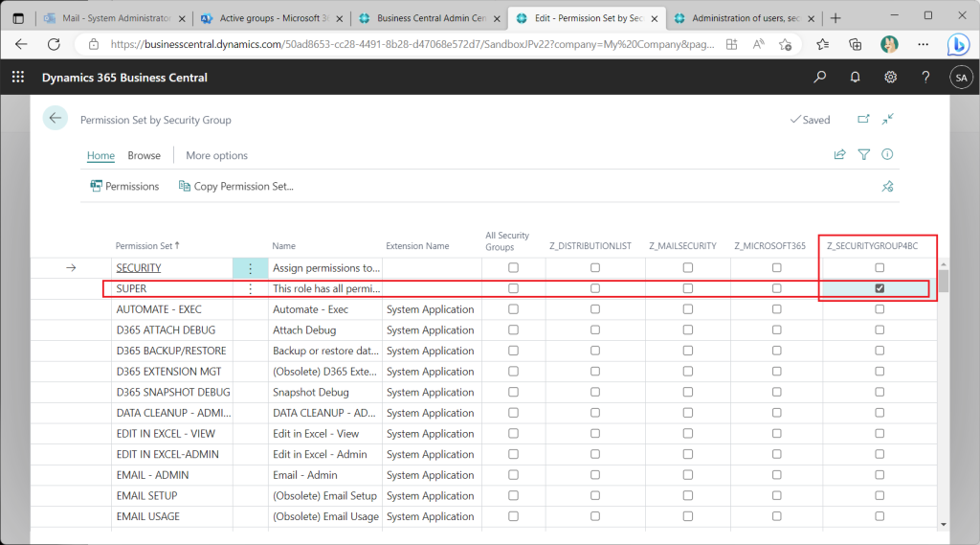Viewport: 980px width, 545px height.
Task: Toggle the filter pane funnel icon
Action: click(x=864, y=154)
